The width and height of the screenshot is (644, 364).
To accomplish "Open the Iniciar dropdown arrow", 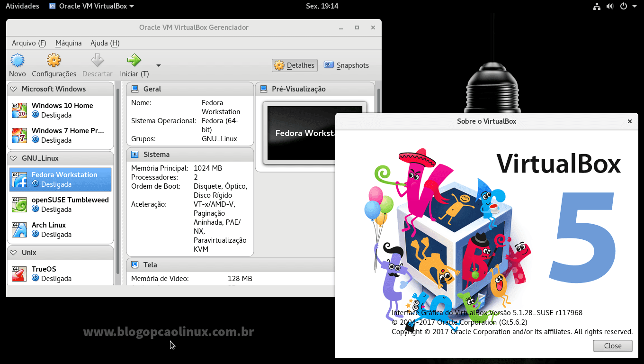I will pos(159,65).
